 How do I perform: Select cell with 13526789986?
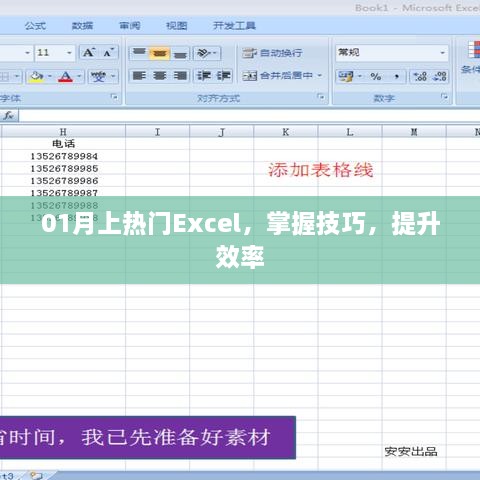pos(63,181)
